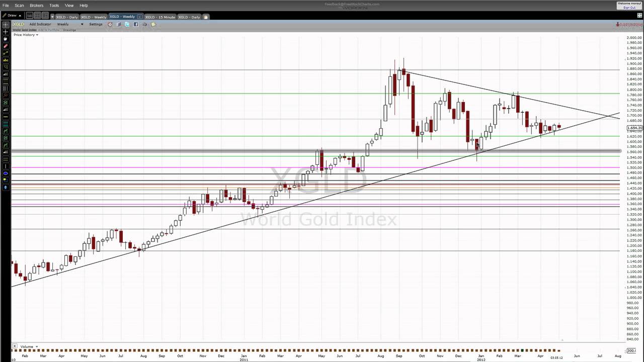Image resolution: width=644 pixels, height=362 pixels.
Task: Select the trend line drawing tool
Action: tap(6, 53)
